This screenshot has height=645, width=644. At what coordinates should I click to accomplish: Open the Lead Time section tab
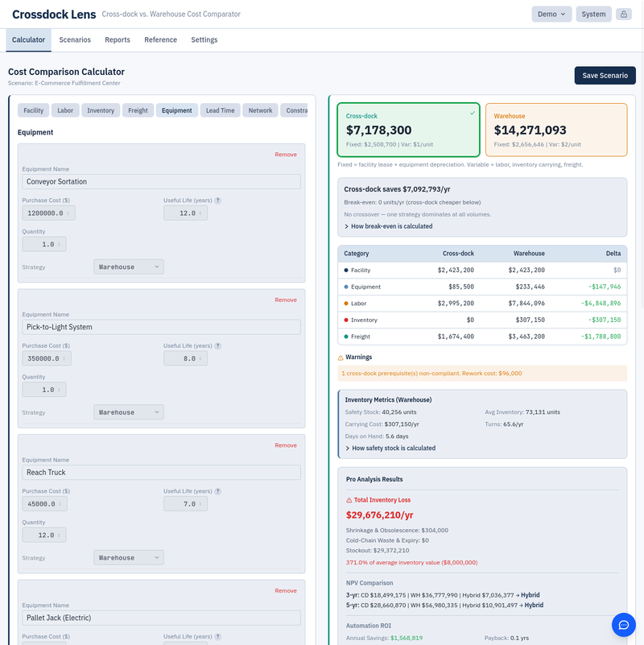pyautogui.click(x=220, y=110)
